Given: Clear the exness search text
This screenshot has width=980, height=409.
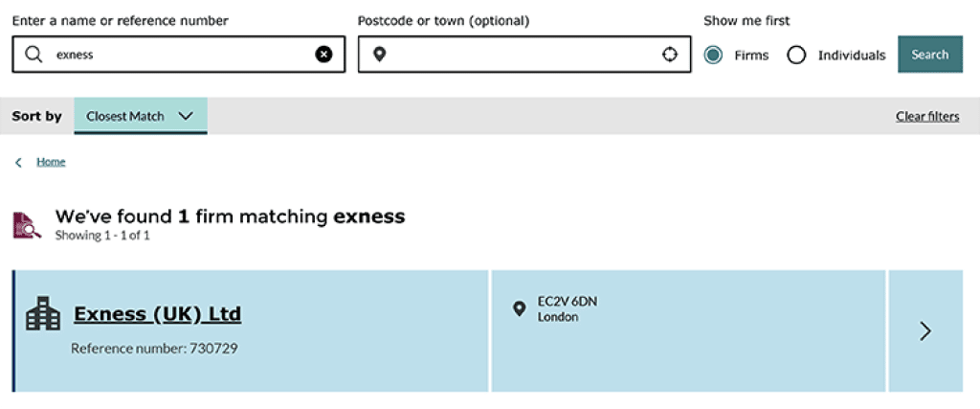Looking at the screenshot, I should tap(323, 55).
